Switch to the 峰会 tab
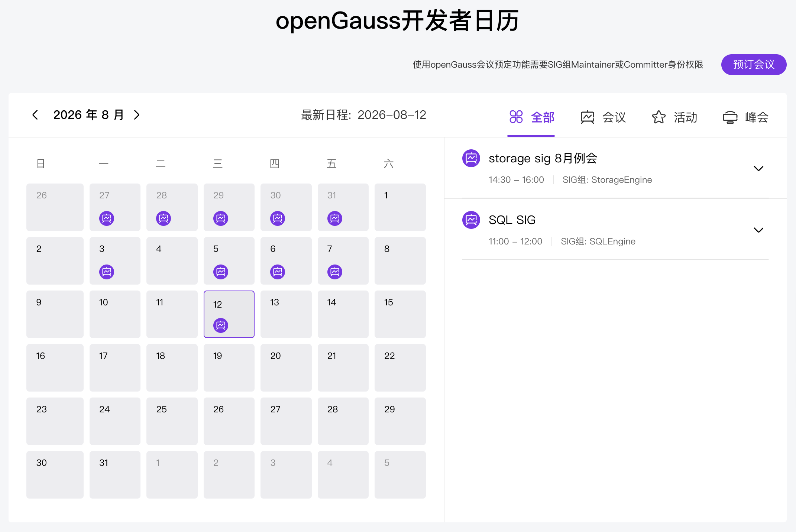The image size is (796, 532). pyautogui.click(x=745, y=117)
